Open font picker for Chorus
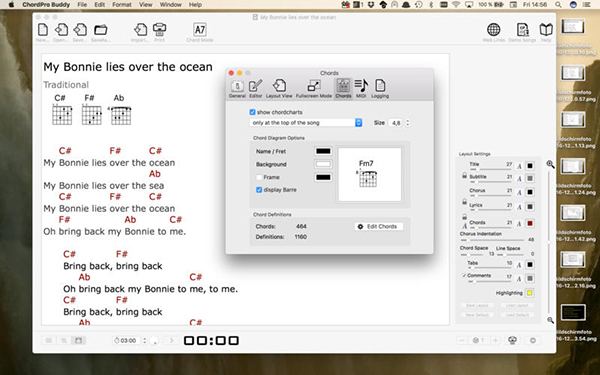 coord(519,192)
